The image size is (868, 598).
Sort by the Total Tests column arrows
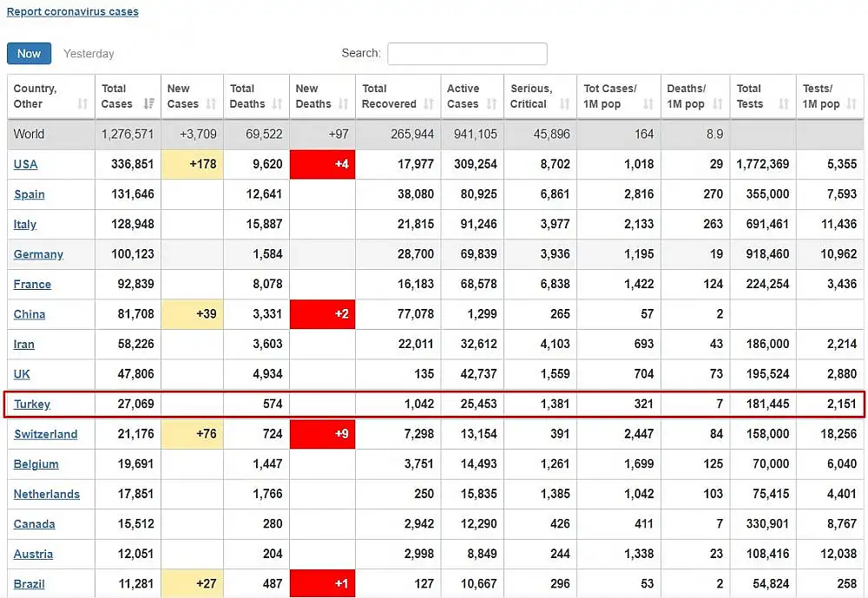tap(784, 103)
